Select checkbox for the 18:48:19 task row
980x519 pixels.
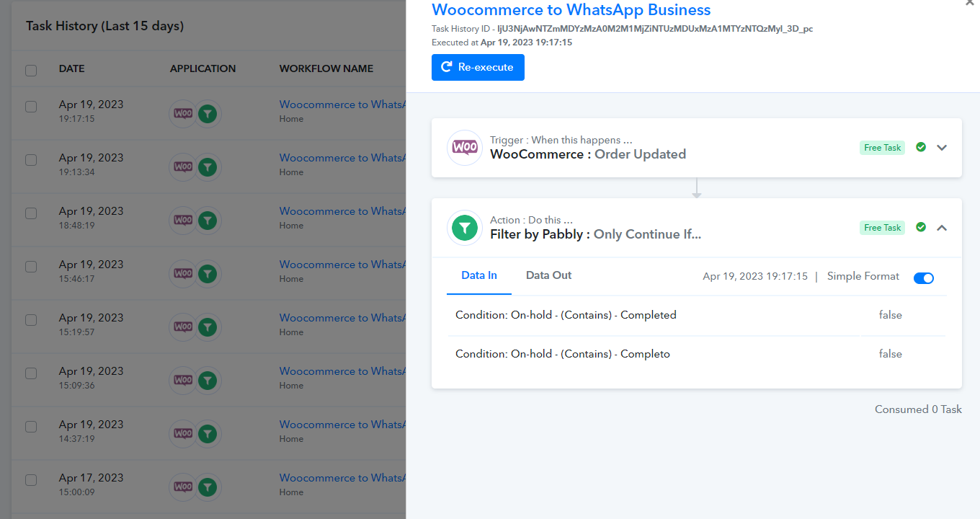pyautogui.click(x=31, y=213)
